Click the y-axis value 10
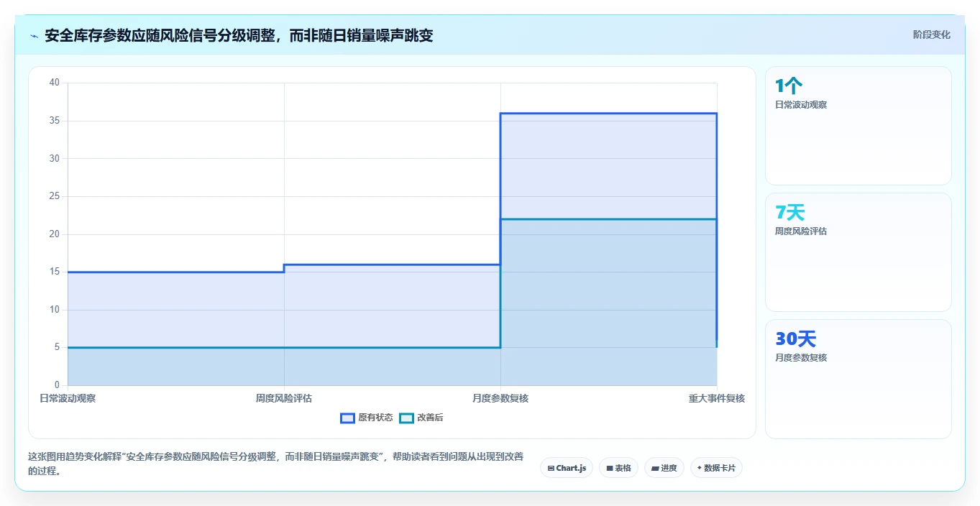This screenshot has width=980, height=506. (55, 310)
